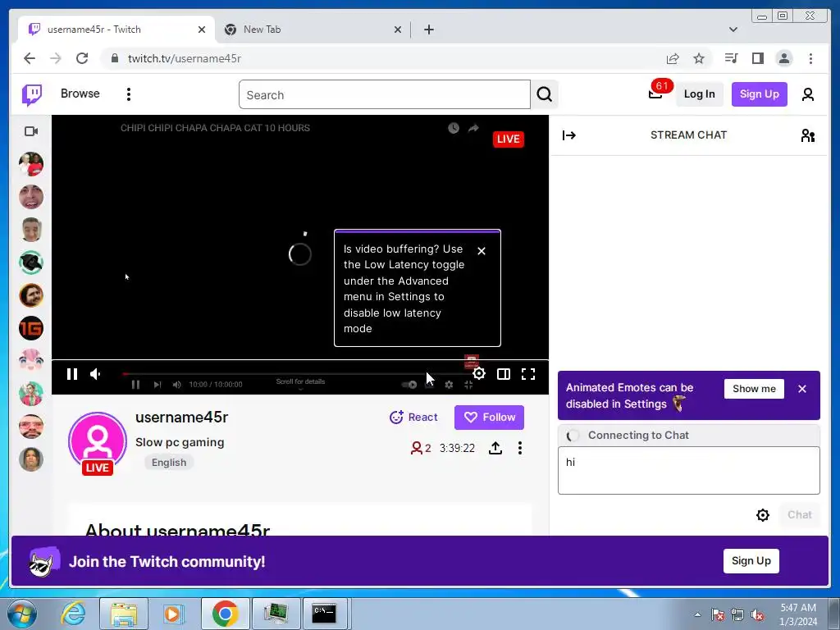Open the Windows Start menu
Screen dimensions: 840x630
(22, 614)
